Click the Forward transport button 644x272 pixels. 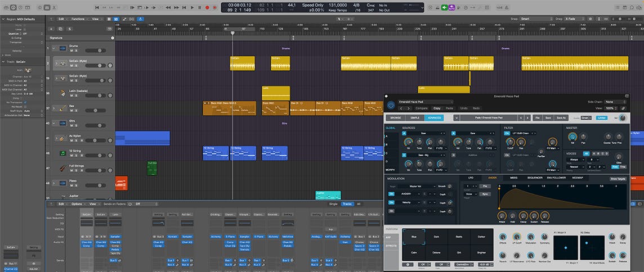[x=176, y=7]
